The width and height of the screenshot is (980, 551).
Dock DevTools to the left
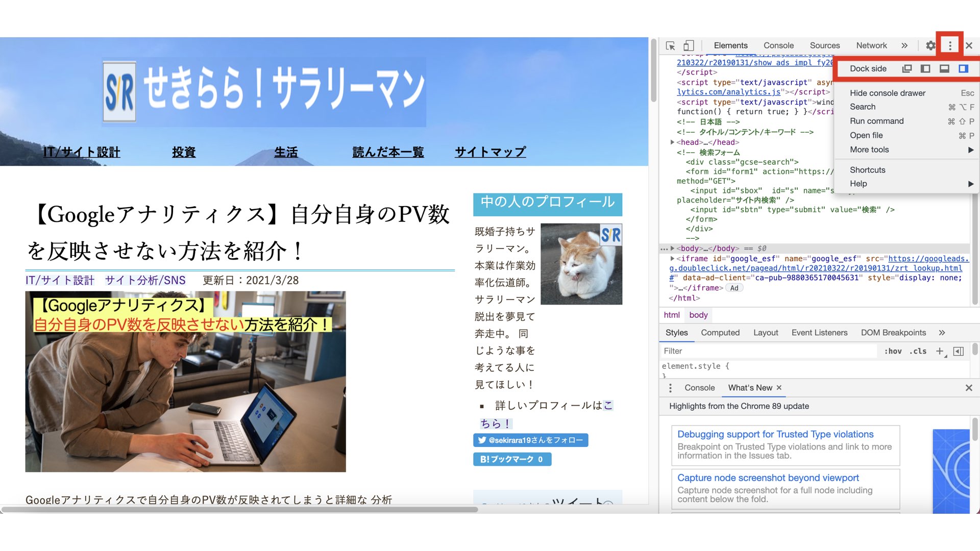pos(925,68)
